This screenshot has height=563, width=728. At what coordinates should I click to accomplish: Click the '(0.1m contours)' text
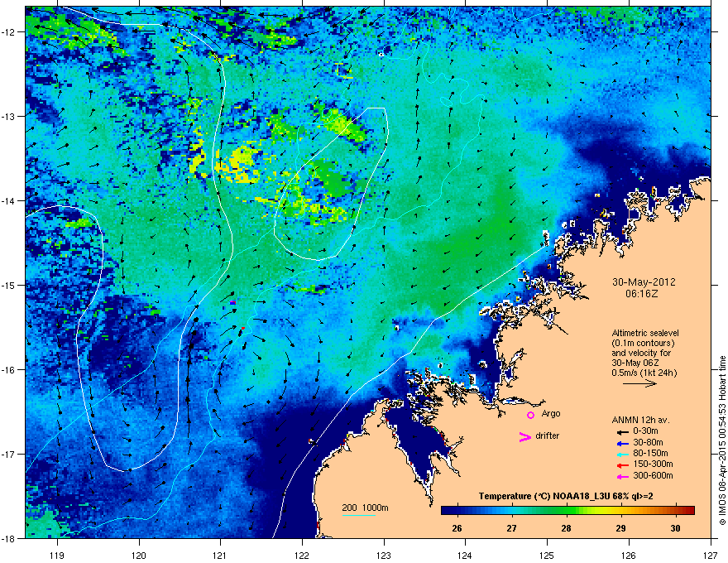[643, 344]
